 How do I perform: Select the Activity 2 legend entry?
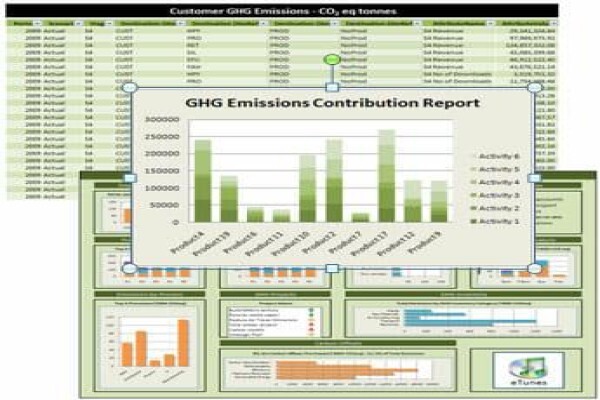coord(496,208)
